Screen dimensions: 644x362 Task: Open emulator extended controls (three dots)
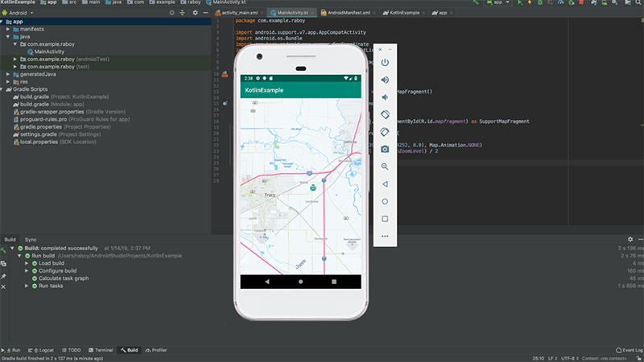[385, 236]
